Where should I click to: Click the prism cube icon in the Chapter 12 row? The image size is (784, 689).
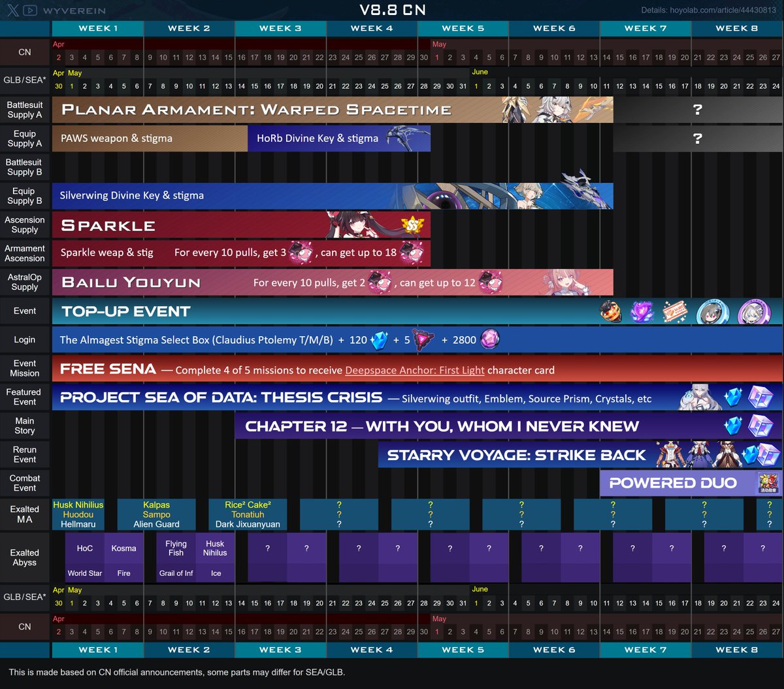click(x=760, y=426)
